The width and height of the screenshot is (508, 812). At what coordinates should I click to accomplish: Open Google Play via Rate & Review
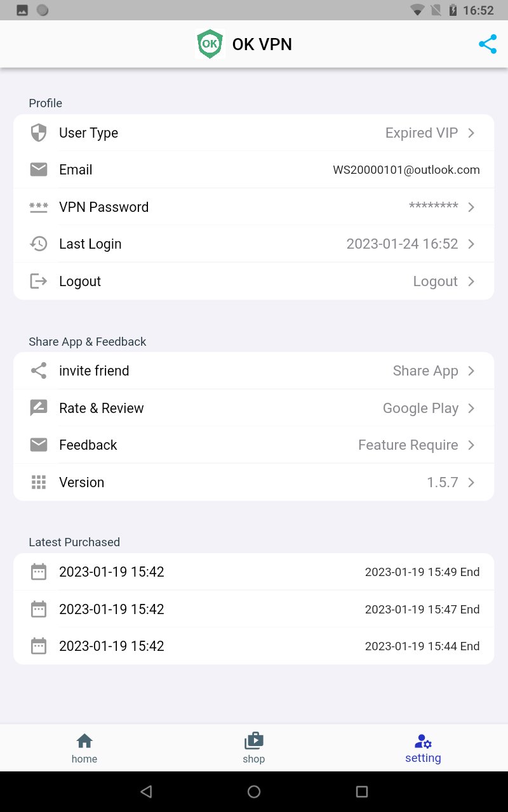[420, 408]
